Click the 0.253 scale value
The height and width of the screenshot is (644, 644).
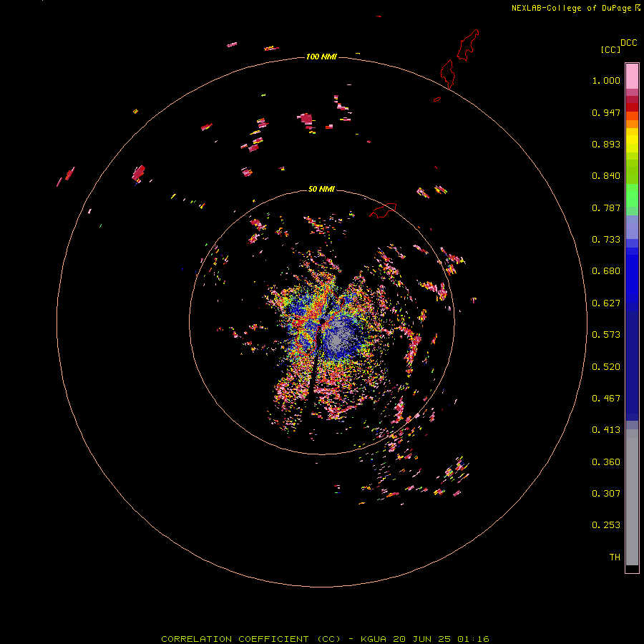tap(606, 525)
